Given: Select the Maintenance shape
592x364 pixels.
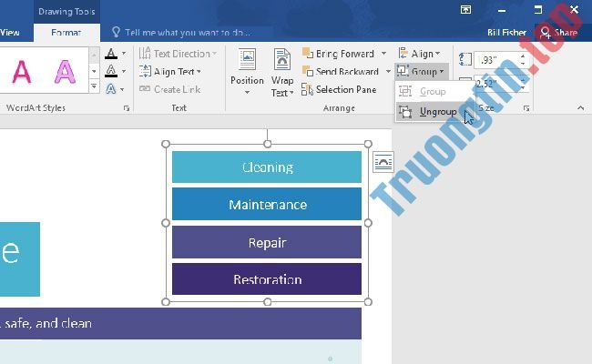Looking at the screenshot, I should (267, 204).
